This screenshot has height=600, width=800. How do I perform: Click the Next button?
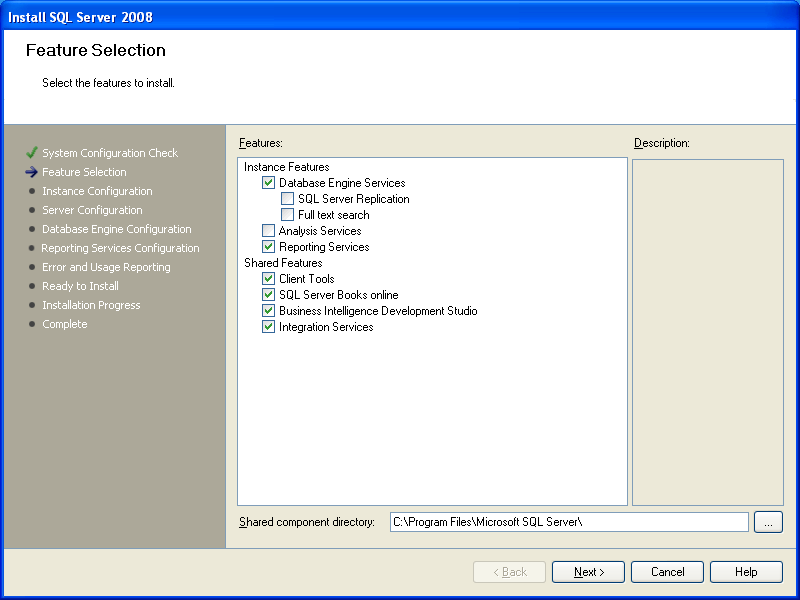click(588, 572)
